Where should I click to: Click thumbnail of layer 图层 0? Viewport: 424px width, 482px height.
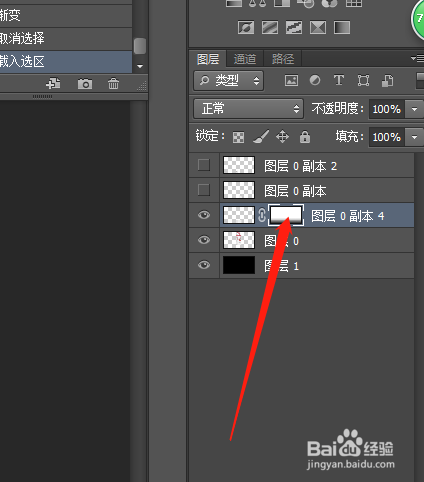pos(239,240)
